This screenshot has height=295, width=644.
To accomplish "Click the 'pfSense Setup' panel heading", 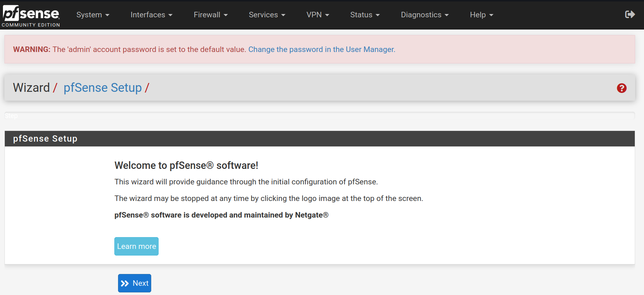I will tap(319, 139).
